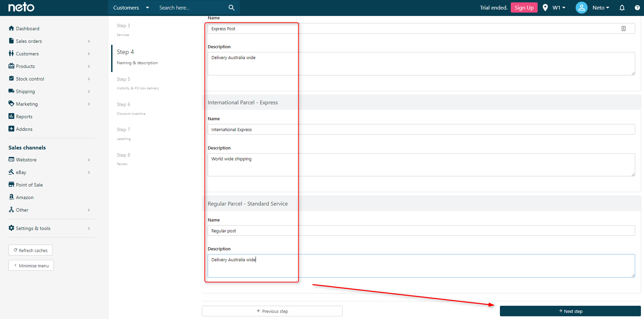Screen dimensions: 644x319
Task: Click the Products briefcase icon
Action: coord(11,66)
